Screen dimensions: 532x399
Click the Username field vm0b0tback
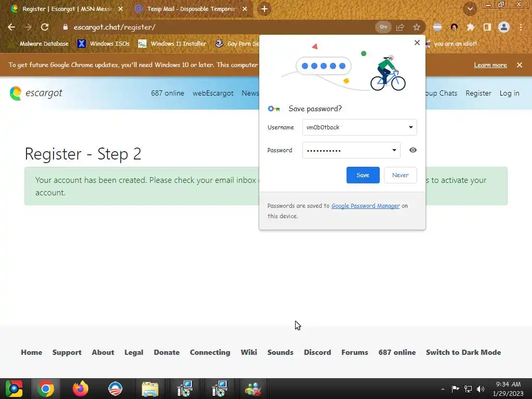[360, 127]
